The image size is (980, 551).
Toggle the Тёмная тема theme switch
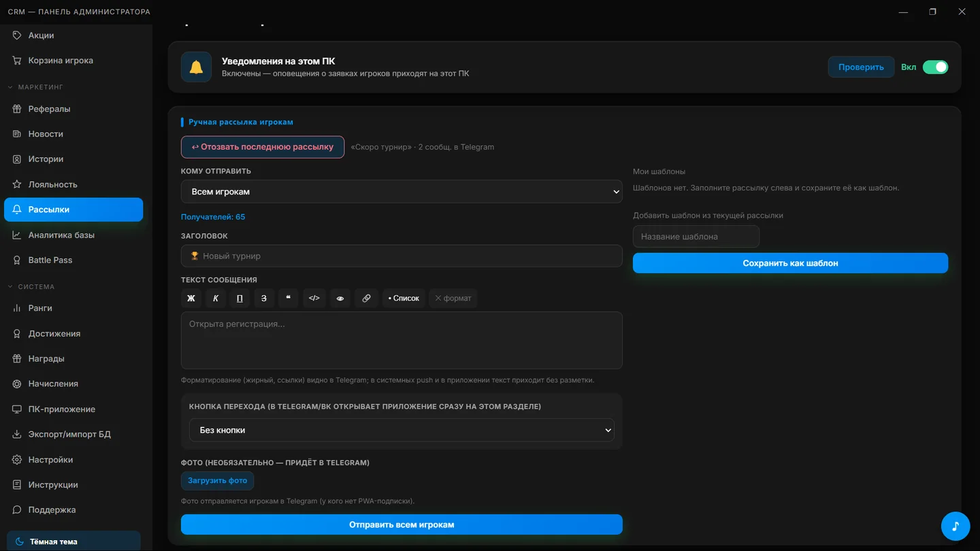tap(72, 541)
